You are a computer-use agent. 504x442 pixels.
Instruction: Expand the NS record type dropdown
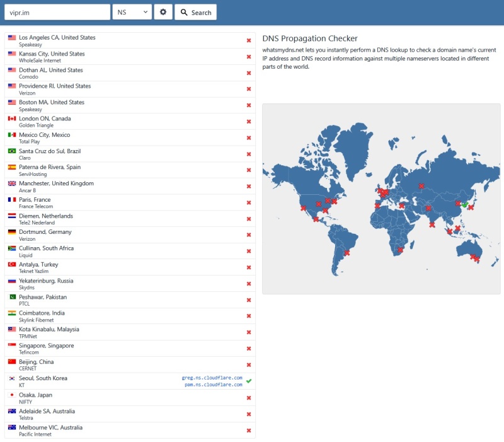(132, 12)
